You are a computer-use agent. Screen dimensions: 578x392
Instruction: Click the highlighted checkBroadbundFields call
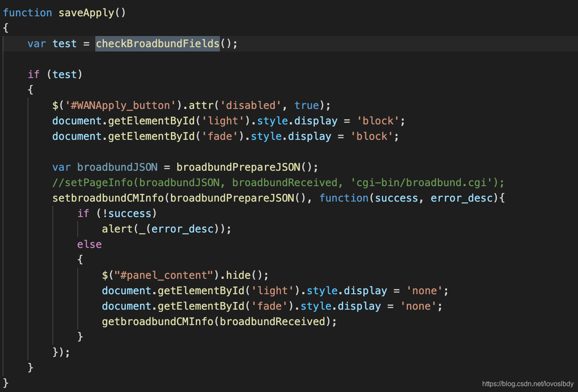click(158, 44)
